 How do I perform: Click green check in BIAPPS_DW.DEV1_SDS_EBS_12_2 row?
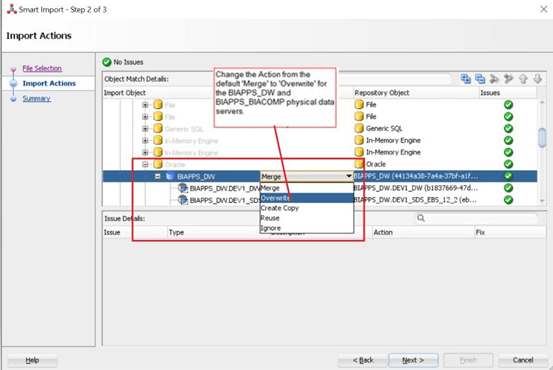[508, 200]
